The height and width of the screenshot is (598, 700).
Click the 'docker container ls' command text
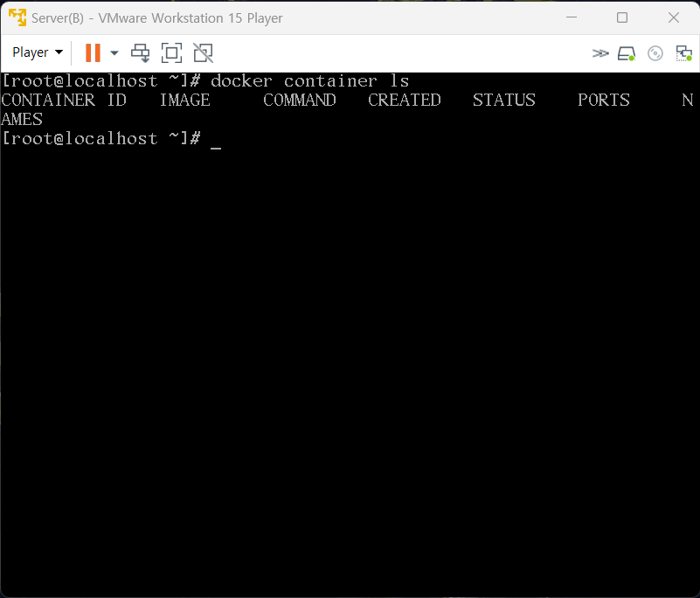pos(310,81)
